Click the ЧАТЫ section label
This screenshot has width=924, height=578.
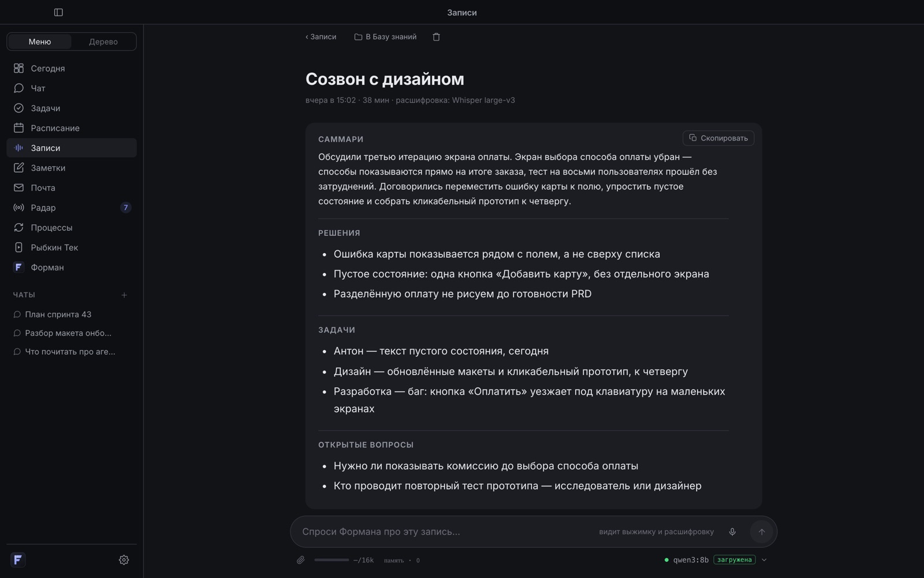pyautogui.click(x=24, y=295)
